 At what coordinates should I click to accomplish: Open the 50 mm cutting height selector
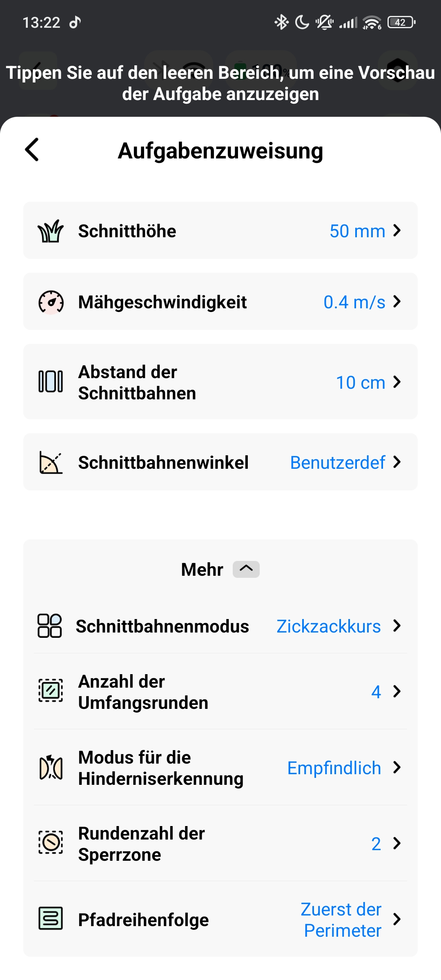pos(357,231)
